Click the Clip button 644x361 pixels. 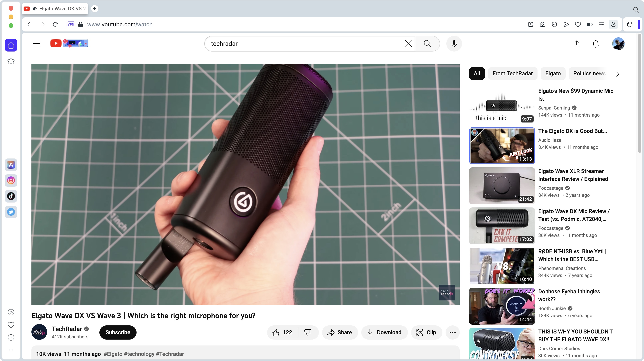click(426, 332)
